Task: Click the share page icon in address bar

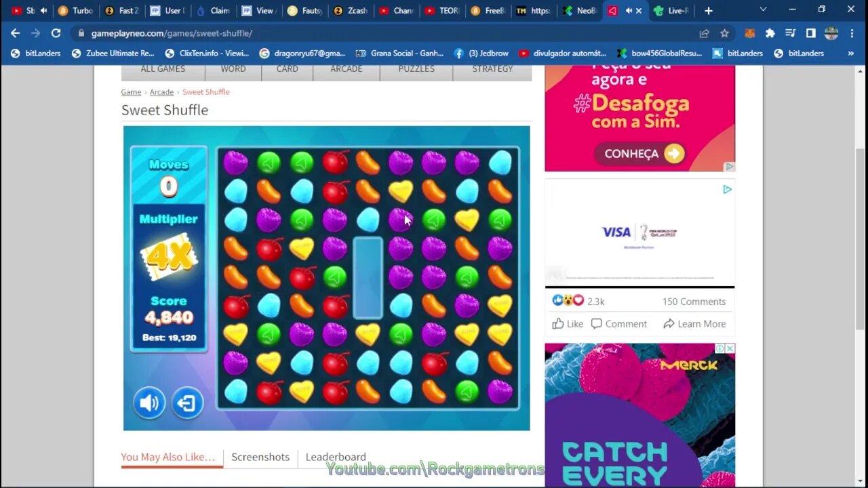Action: (704, 33)
